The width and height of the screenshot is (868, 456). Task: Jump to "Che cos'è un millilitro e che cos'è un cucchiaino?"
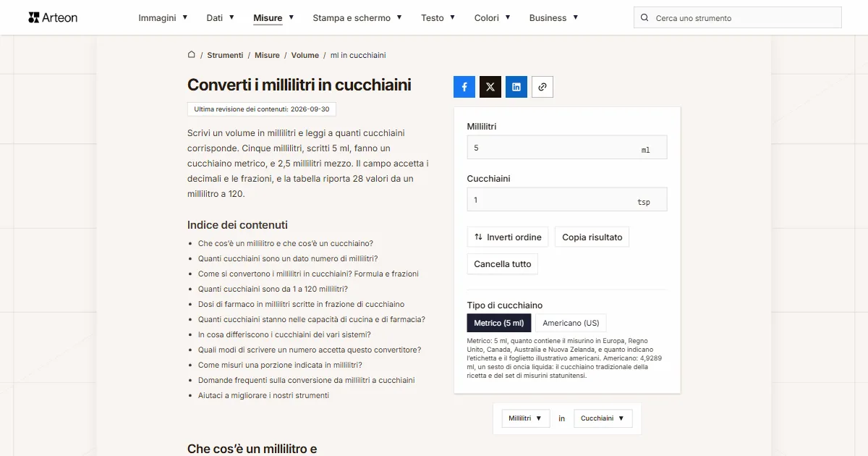(x=286, y=243)
